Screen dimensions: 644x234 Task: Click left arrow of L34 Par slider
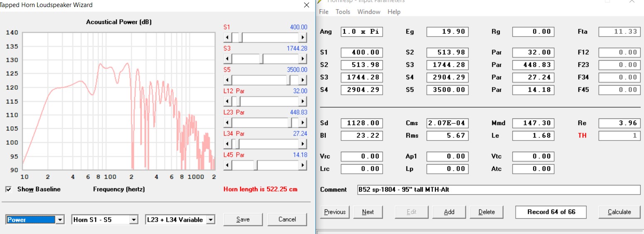(227, 144)
